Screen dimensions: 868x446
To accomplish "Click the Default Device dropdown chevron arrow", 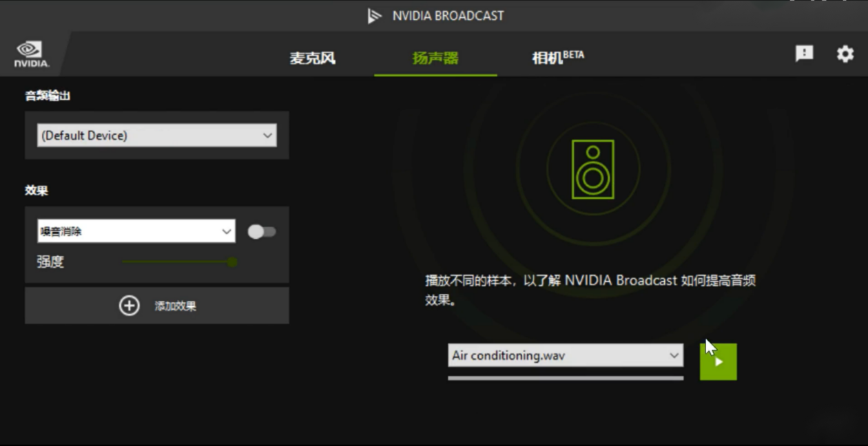I will tap(267, 136).
